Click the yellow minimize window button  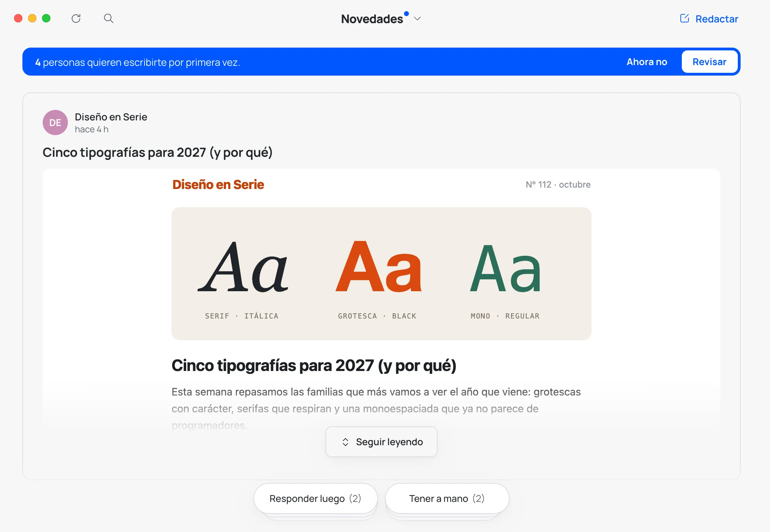point(32,18)
